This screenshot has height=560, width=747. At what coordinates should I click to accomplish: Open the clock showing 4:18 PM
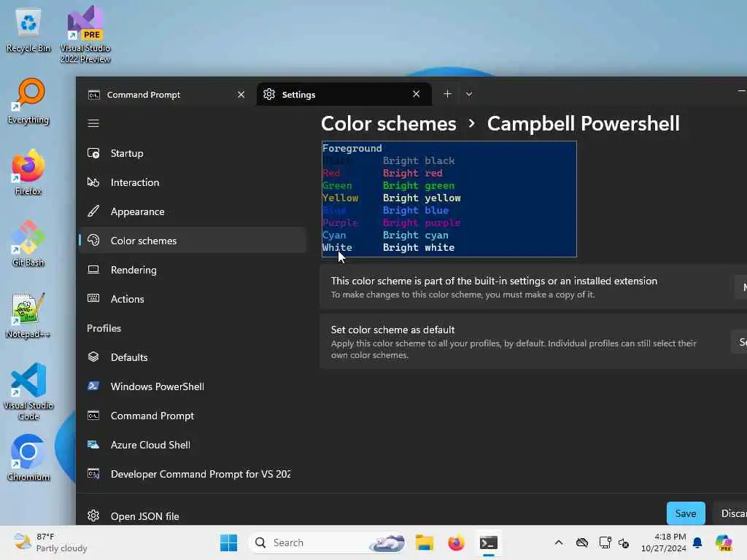click(x=664, y=542)
